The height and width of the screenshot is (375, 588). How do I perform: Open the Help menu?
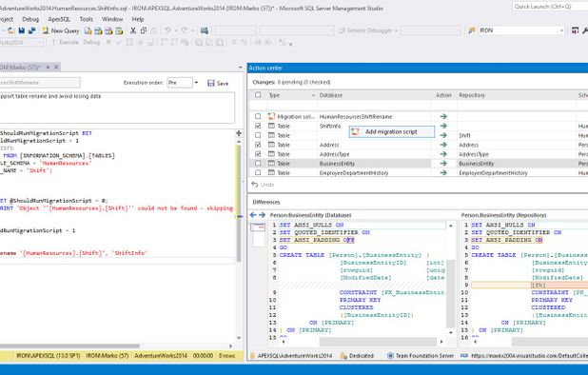coord(138,19)
